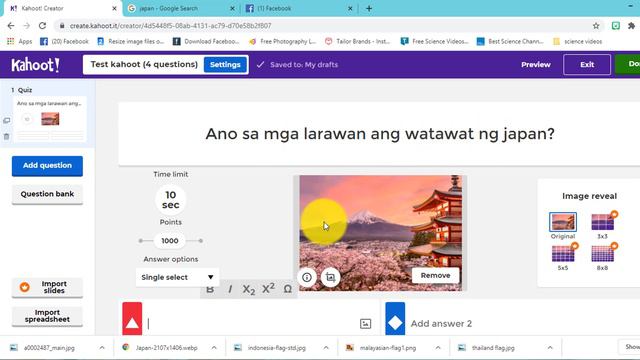The width and height of the screenshot is (640, 360).
Task: Remove the question image
Action: [436, 276]
